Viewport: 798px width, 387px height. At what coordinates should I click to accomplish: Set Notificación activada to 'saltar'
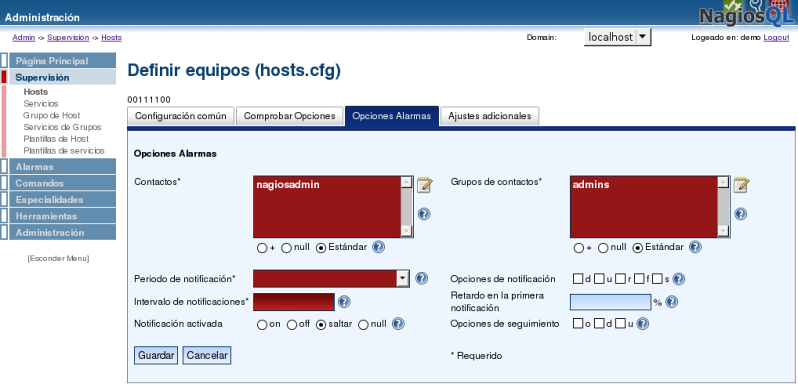pyautogui.click(x=321, y=325)
